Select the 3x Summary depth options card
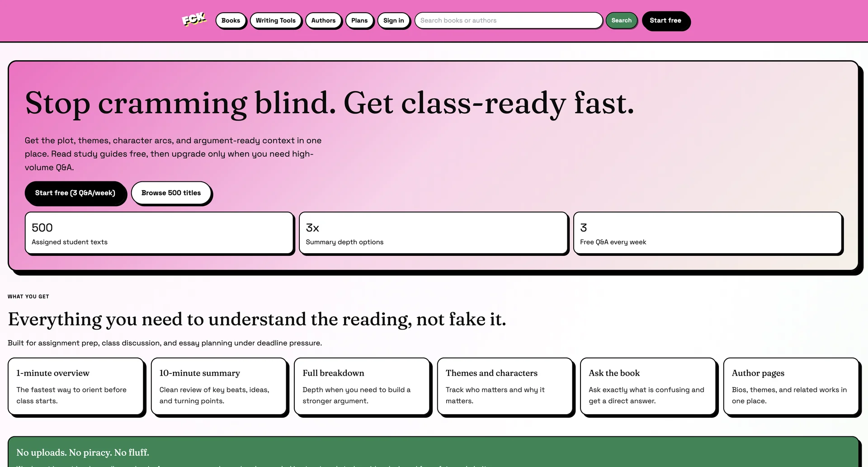Viewport: 868px width, 467px height. click(x=433, y=233)
